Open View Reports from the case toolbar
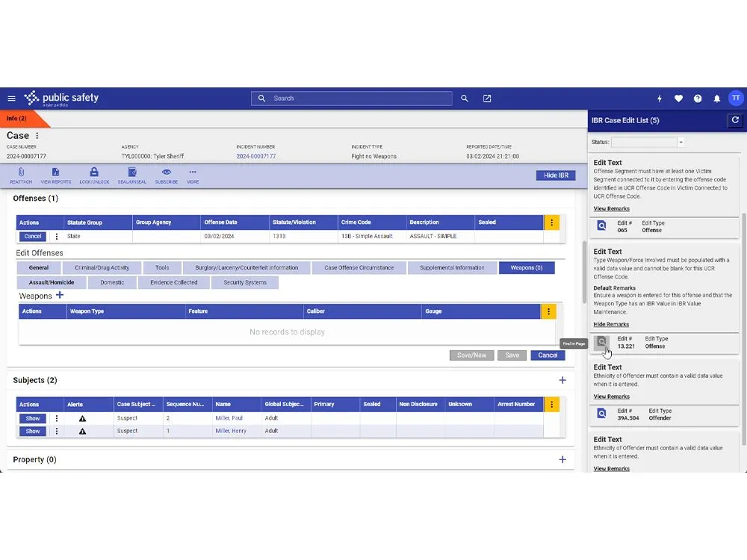 (x=56, y=172)
